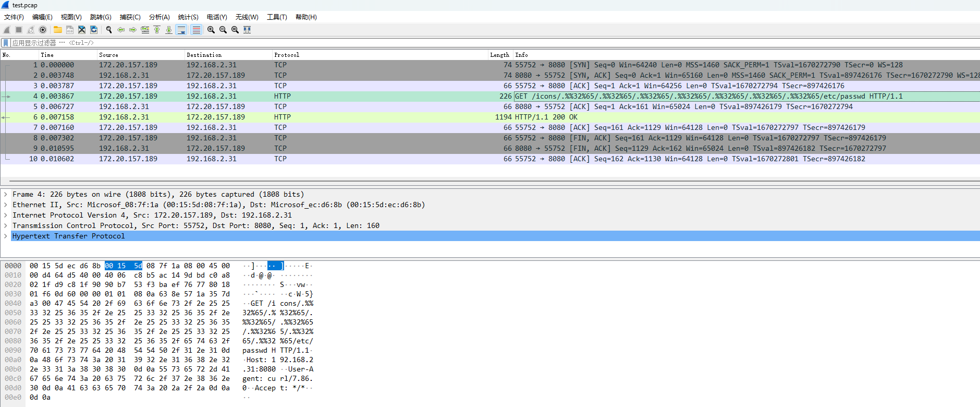Toggle packet list colorization rules

pyautogui.click(x=196, y=30)
